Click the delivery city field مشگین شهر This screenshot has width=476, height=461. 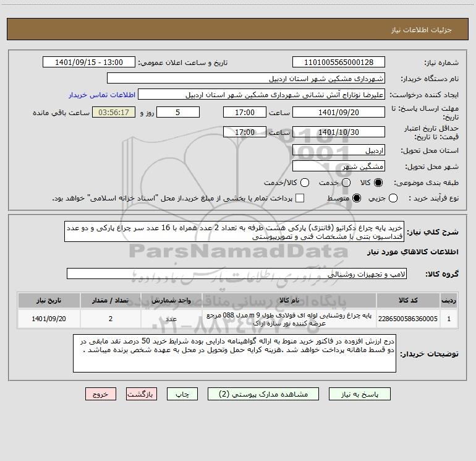[x=339, y=166]
